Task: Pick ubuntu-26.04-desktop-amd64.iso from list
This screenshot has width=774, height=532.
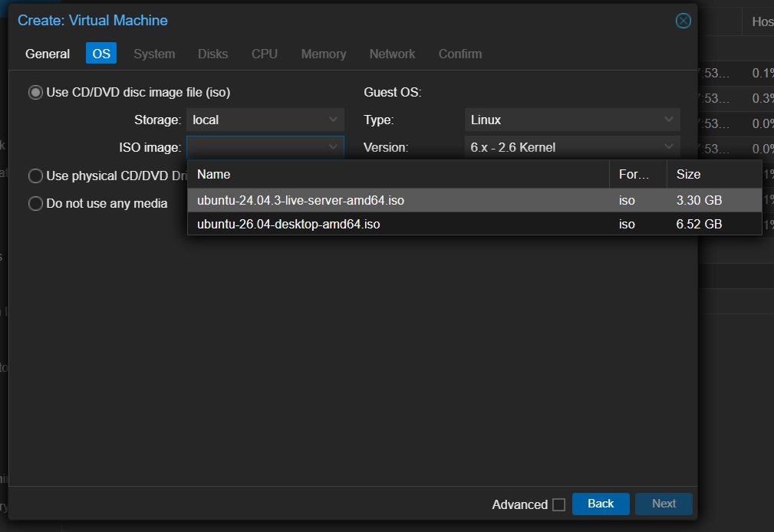Action: [474, 224]
